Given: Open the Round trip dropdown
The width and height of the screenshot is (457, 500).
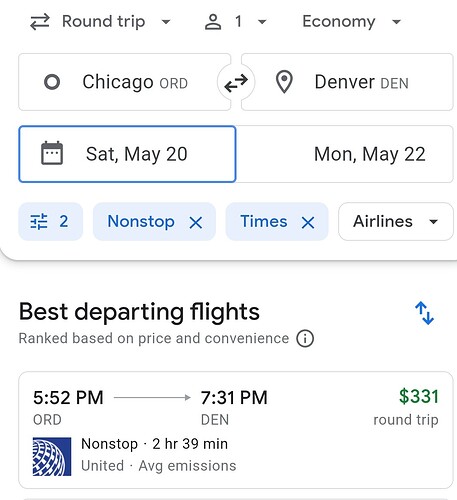Looking at the screenshot, I should (100, 22).
